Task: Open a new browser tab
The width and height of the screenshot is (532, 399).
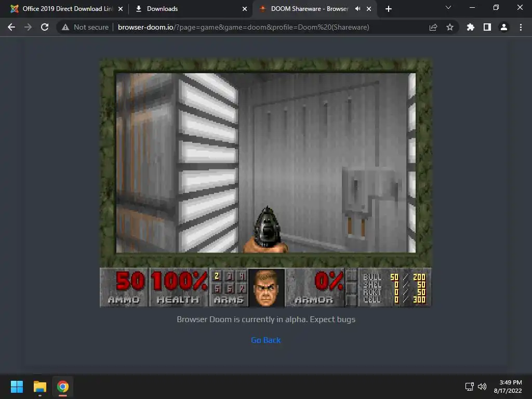Action: tap(389, 9)
